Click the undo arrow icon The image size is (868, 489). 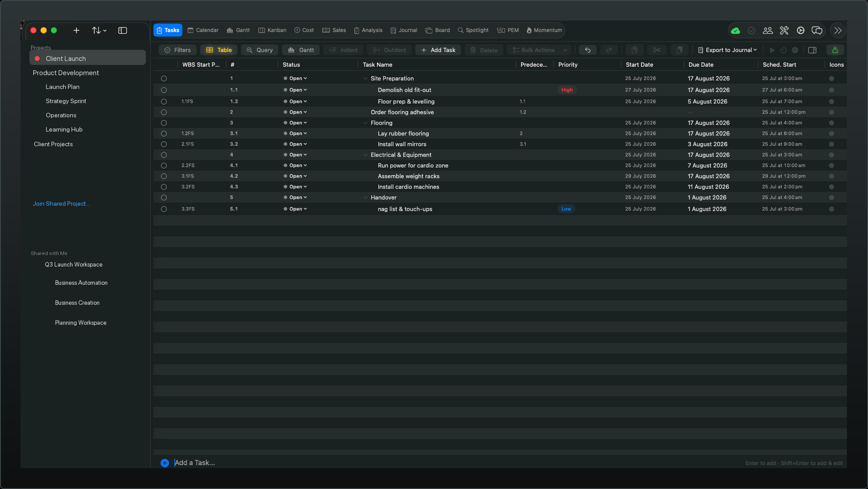tap(588, 50)
